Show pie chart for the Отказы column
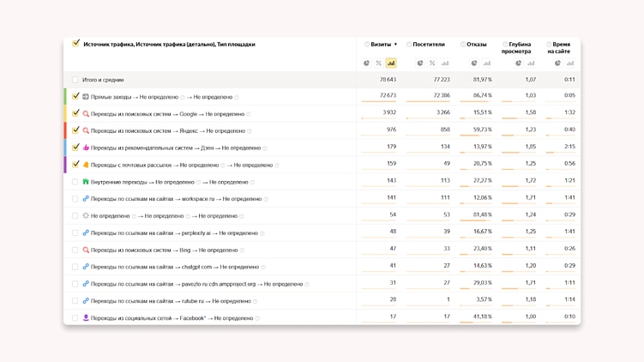The image size is (644, 362). (x=474, y=63)
